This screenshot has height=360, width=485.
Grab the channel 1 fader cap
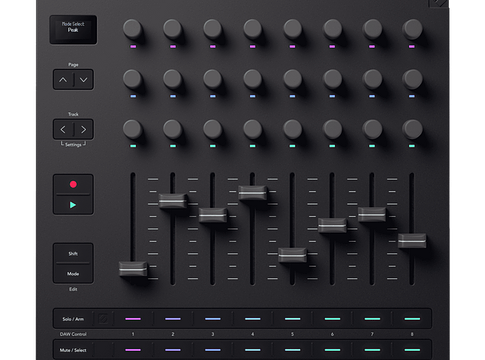(133, 269)
